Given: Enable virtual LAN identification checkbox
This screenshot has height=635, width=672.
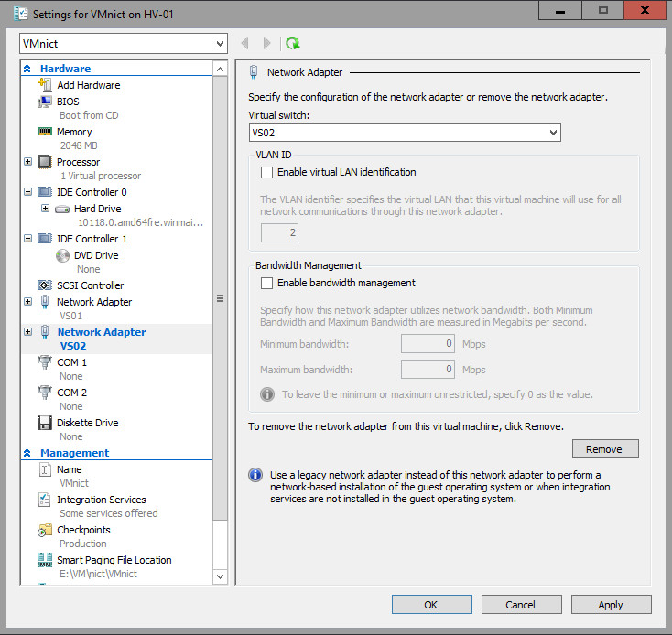Looking at the screenshot, I should click(x=266, y=173).
